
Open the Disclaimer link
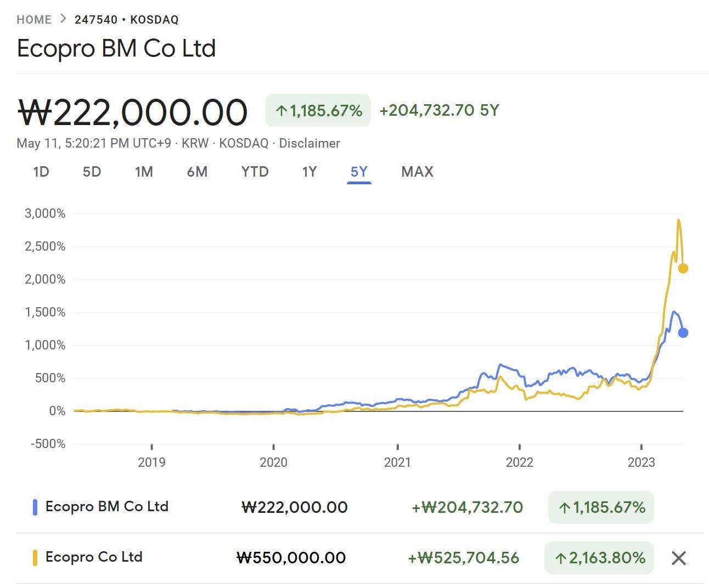310,143
